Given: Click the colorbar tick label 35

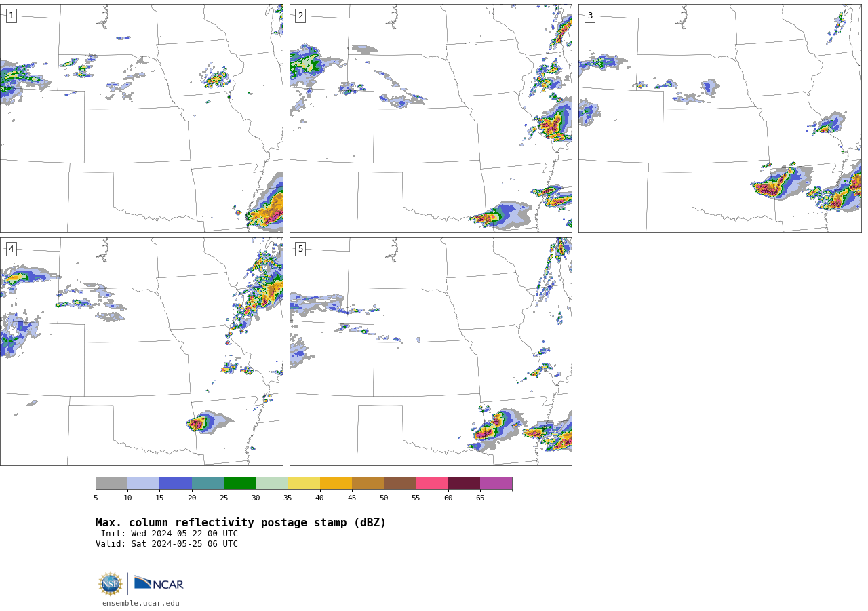Looking at the screenshot, I should point(288,498).
